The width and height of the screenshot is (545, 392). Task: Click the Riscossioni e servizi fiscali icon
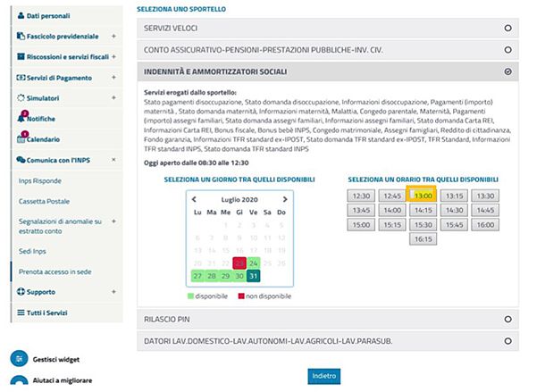[21, 56]
